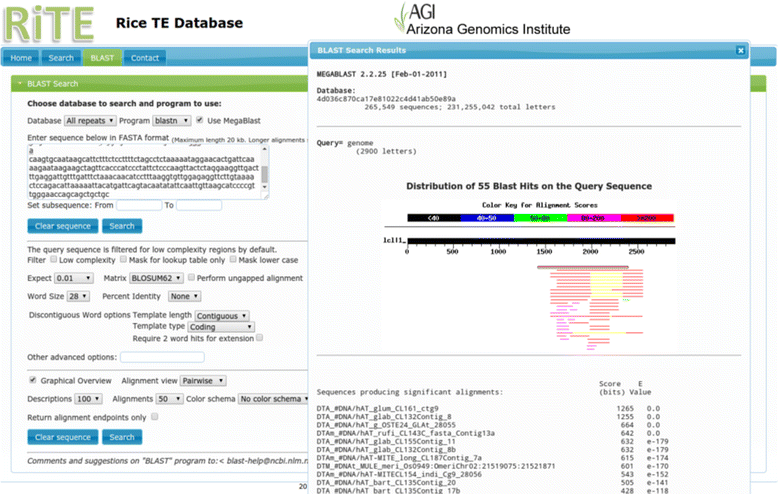Click the subsequence From input field
Viewport: 778px width, 494px height.
pyautogui.click(x=138, y=205)
